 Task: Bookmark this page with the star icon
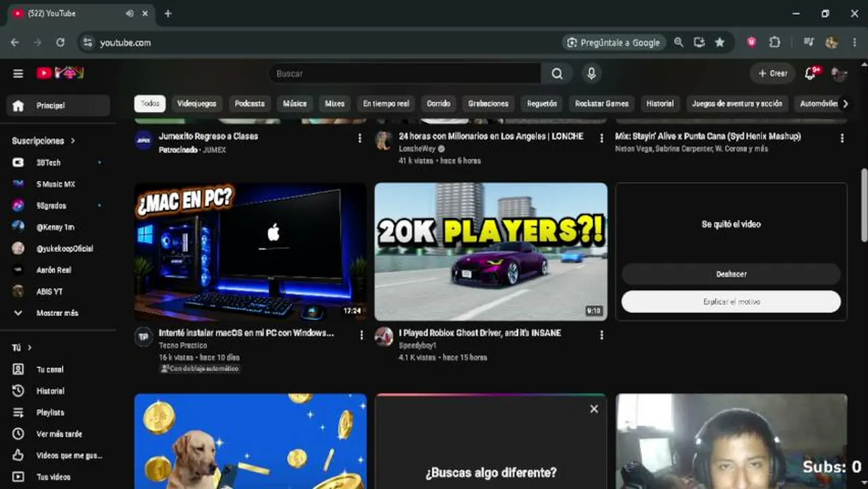pyautogui.click(x=719, y=42)
